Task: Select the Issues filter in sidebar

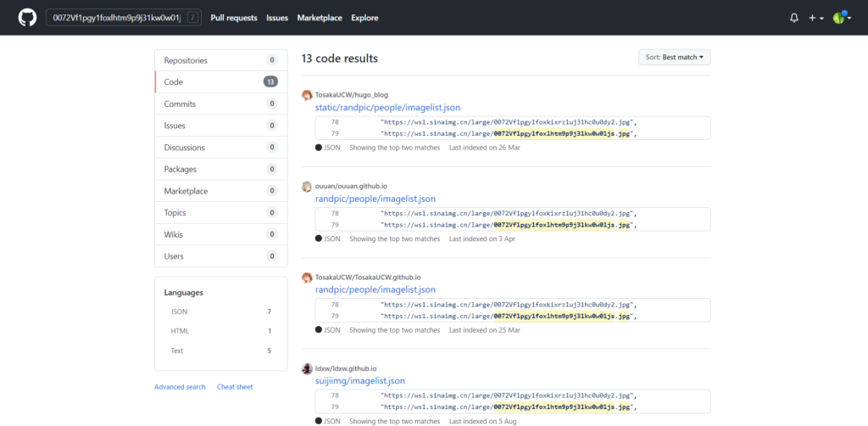Action: click(221, 126)
